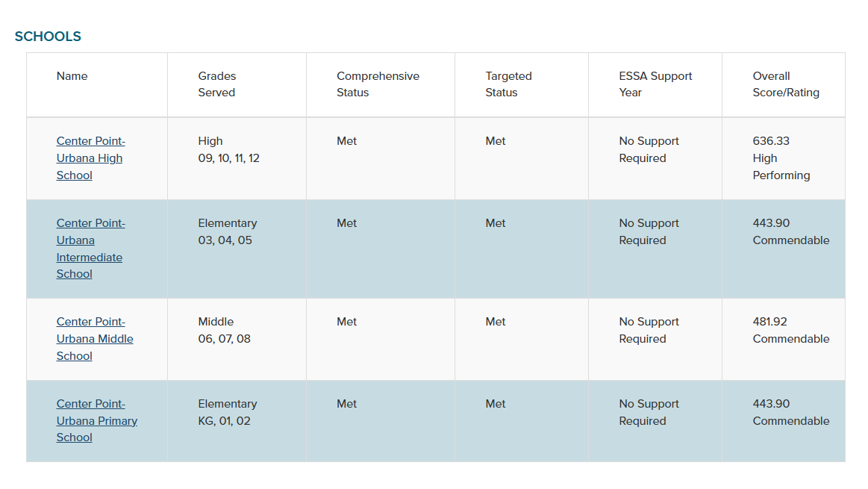Select the 481.92 Commendable score cell
868x489 pixels.
790,331
